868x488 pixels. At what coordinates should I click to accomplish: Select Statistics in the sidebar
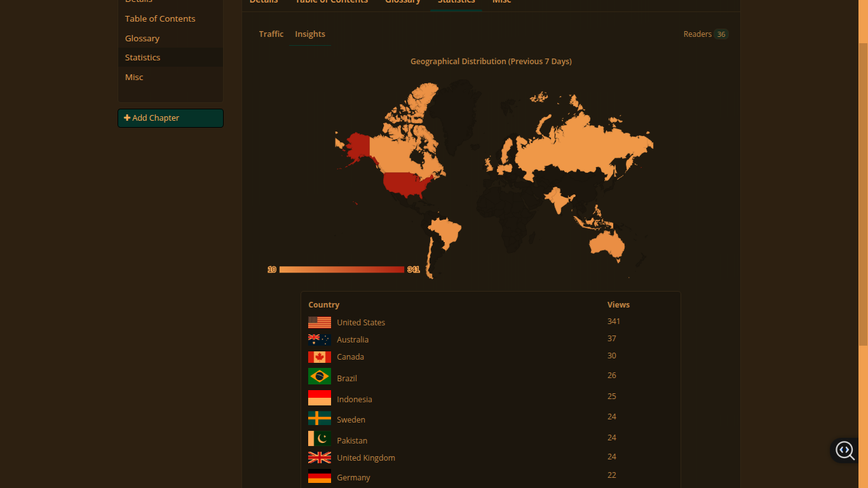(x=143, y=57)
